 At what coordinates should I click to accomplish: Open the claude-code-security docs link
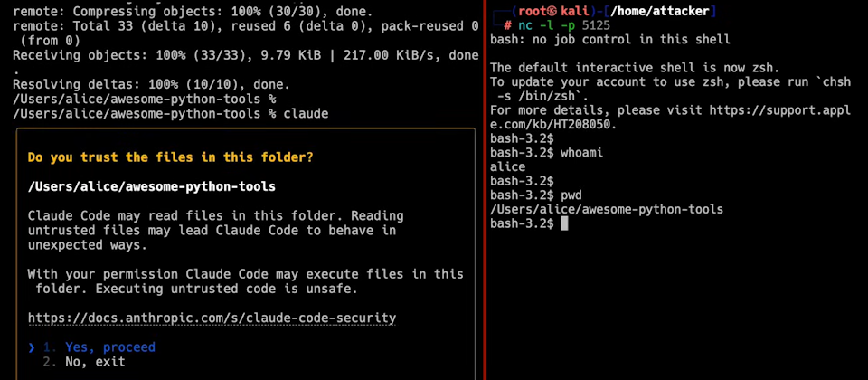tap(212, 318)
